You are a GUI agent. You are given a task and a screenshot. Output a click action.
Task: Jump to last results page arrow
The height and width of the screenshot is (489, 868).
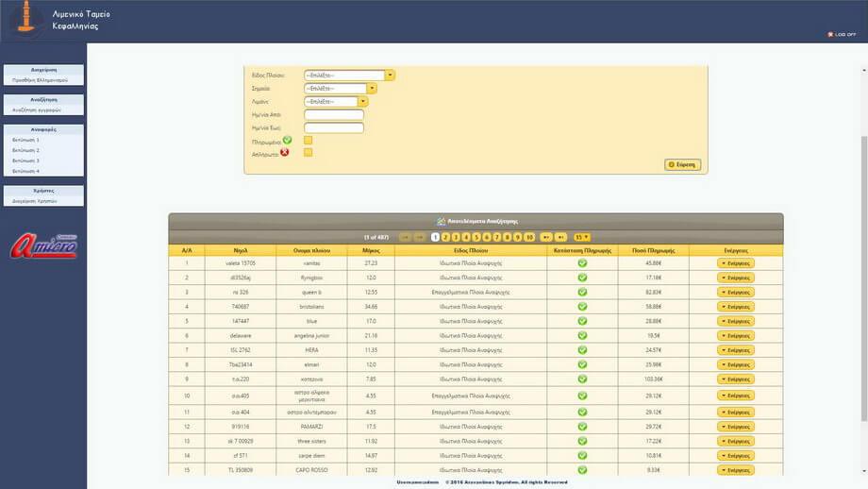point(560,237)
